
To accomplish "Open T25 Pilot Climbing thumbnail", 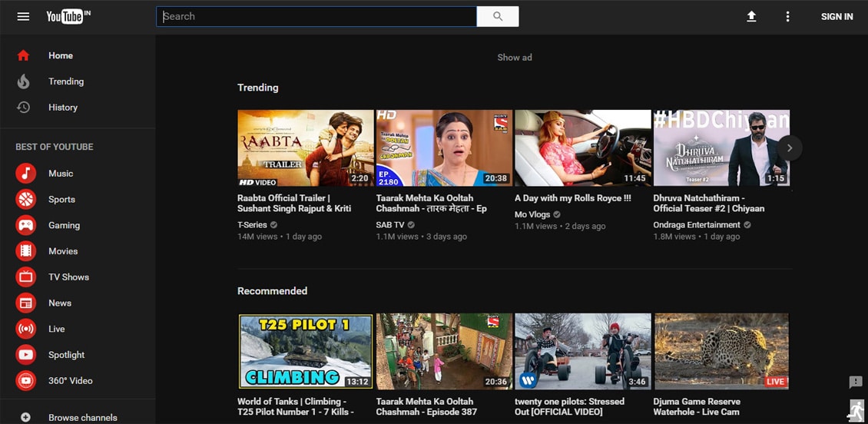I will [306, 352].
